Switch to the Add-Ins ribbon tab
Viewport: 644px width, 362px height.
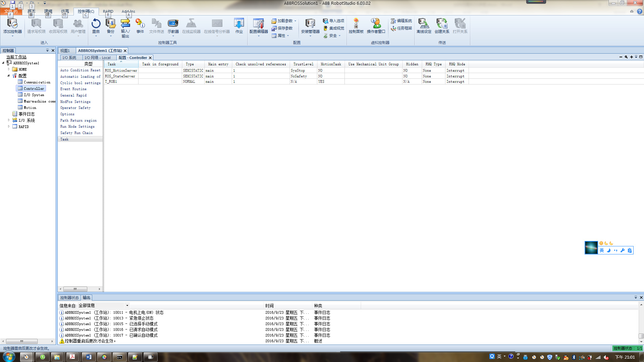click(128, 11)
